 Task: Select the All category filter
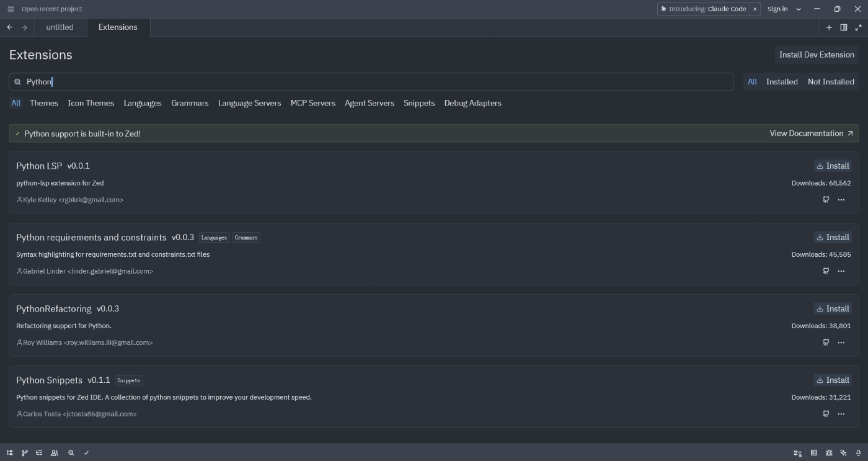(15, 103)
